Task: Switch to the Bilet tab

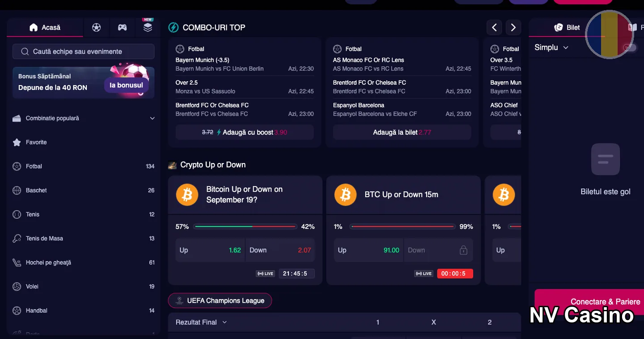Action: [x=567, y=27]
